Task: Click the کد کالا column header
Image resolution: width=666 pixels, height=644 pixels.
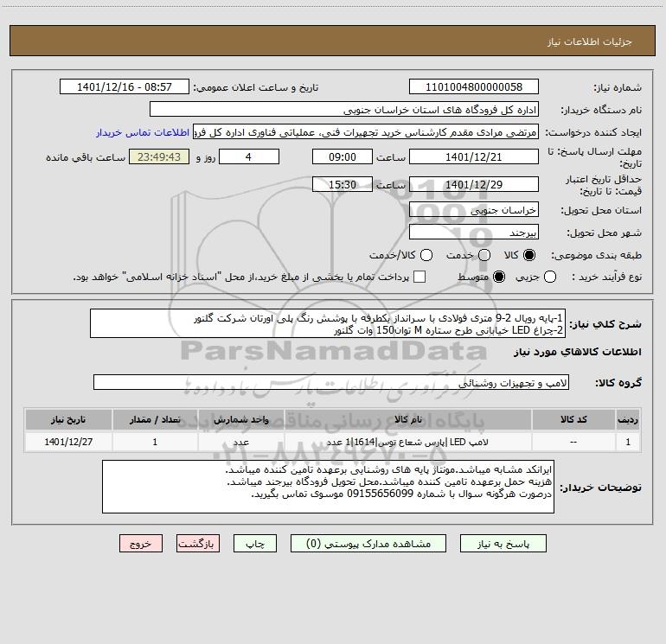Action: 573,419
